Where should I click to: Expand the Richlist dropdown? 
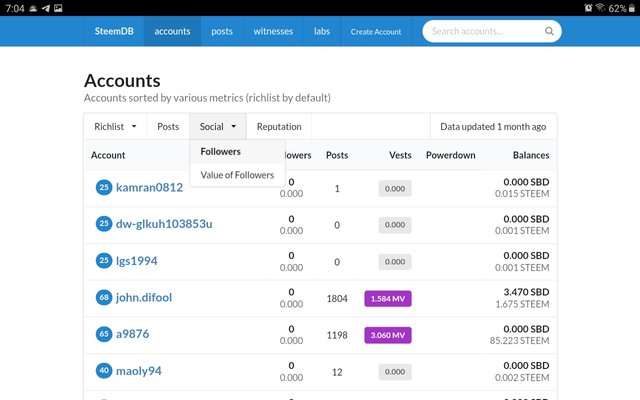(x=114, y=127)
